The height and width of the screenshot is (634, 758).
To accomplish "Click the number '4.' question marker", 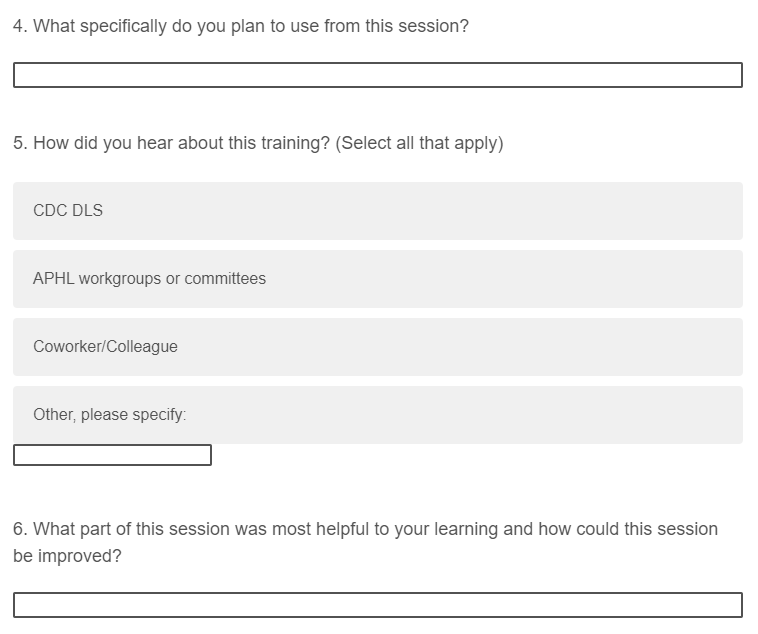I will tap(20, 26).
